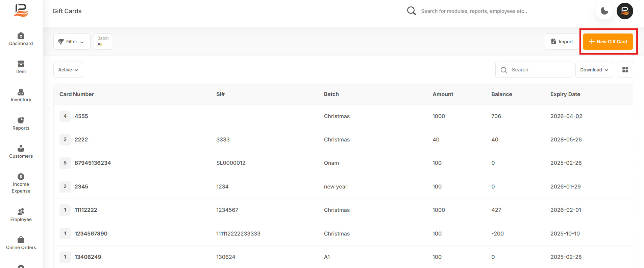Open gift card 1234567890
Viewport: 644px width, 268px height.
(x=91, y=233)
